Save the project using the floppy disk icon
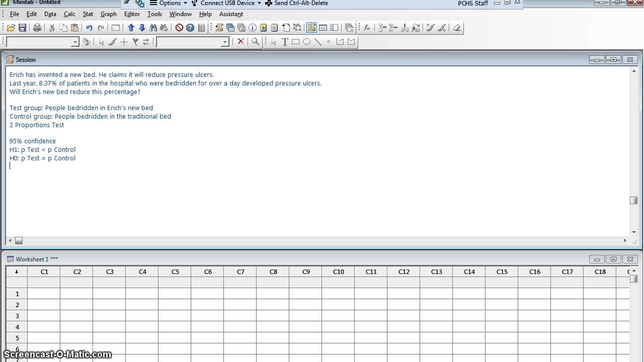This screenshot has height=362, width=644. pyautogui.click(x=22, y=28)
